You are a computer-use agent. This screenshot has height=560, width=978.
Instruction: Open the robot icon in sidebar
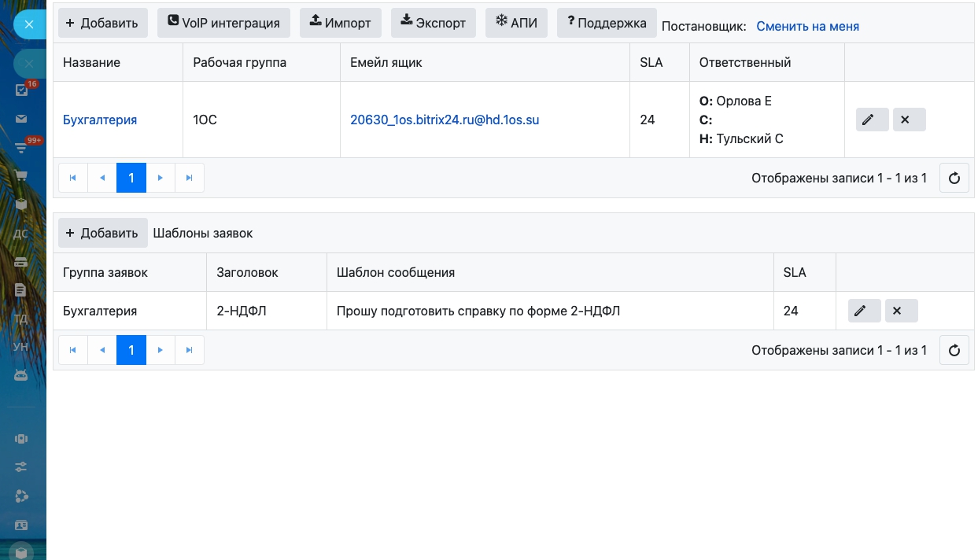point(22,375)
